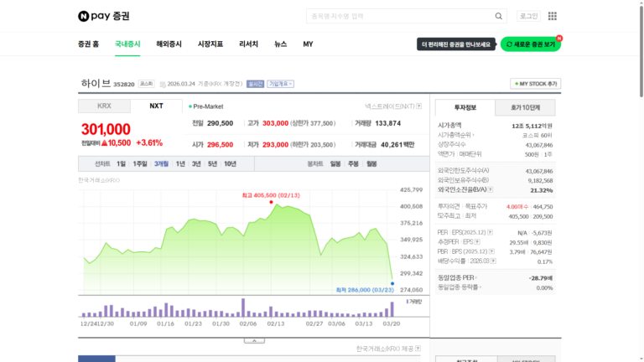Screen dimensions: 644x362
Task: Select 1년 line chart period
Action: [180, 163]
